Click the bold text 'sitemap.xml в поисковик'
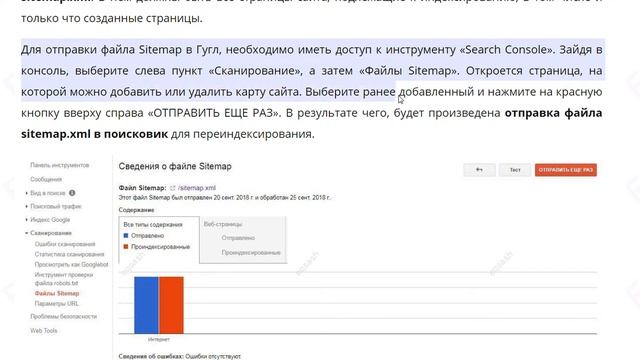 coord(94,134)
